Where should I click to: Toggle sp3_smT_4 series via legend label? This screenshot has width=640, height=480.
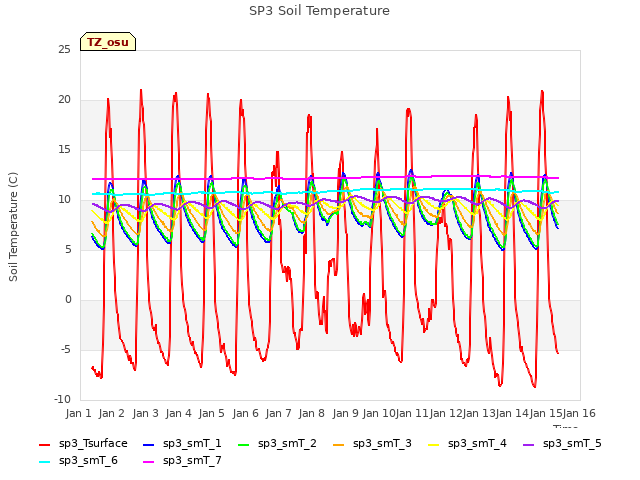point(477,444)
